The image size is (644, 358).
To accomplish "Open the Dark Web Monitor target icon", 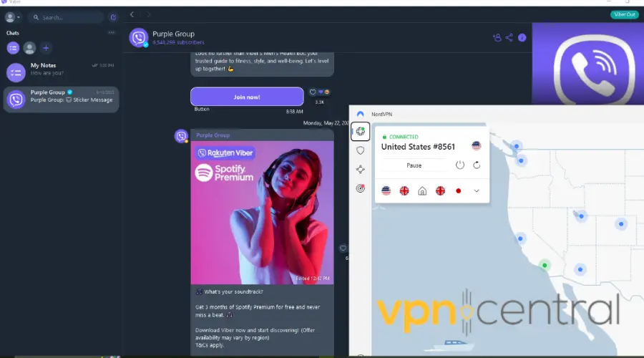I will (x=360, y=188).
